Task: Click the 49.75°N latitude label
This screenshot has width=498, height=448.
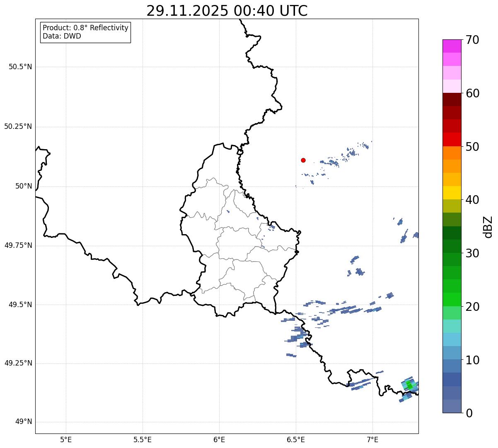Action: pos(18,245)
